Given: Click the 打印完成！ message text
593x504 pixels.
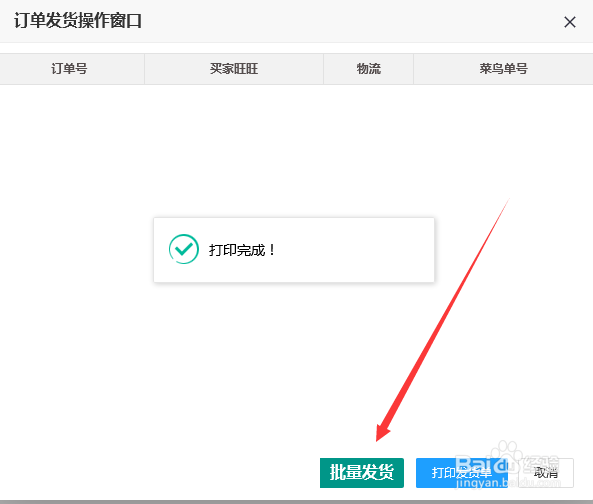Looking at the screenshot, I should pos(242,250).
